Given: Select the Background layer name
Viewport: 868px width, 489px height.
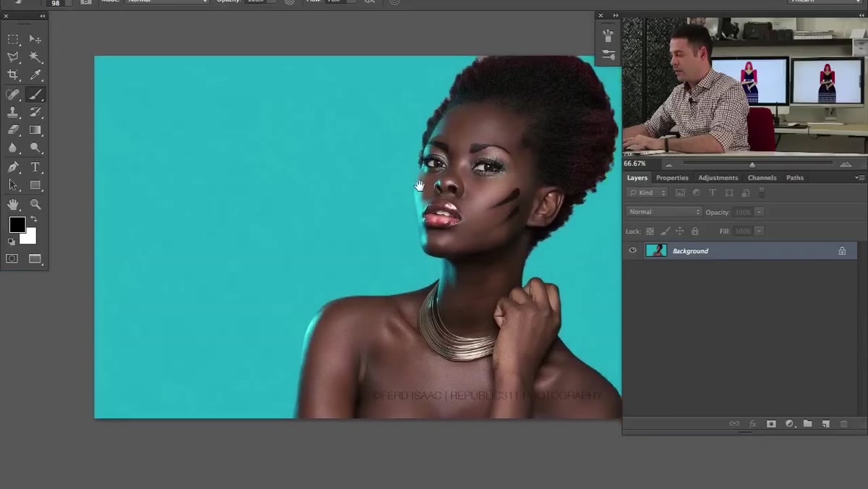Looking at the screenshot, I should click(x=690, y=251).
